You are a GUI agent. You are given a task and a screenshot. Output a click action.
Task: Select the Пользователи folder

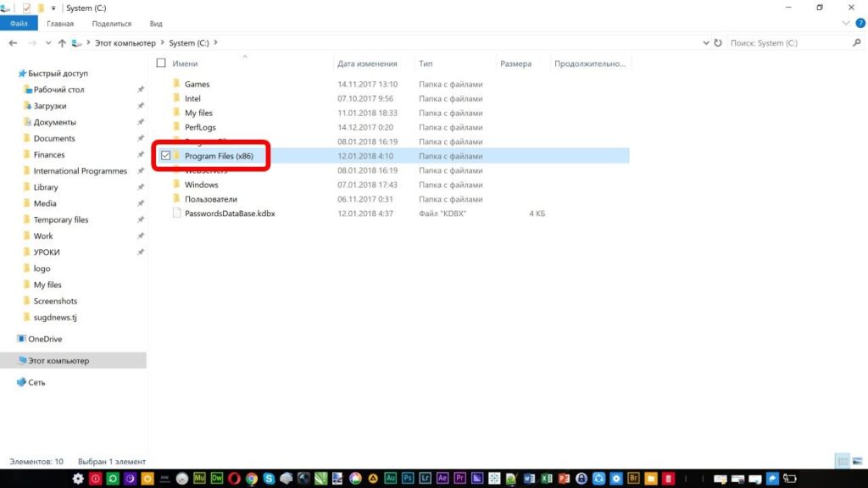(211, 199)
